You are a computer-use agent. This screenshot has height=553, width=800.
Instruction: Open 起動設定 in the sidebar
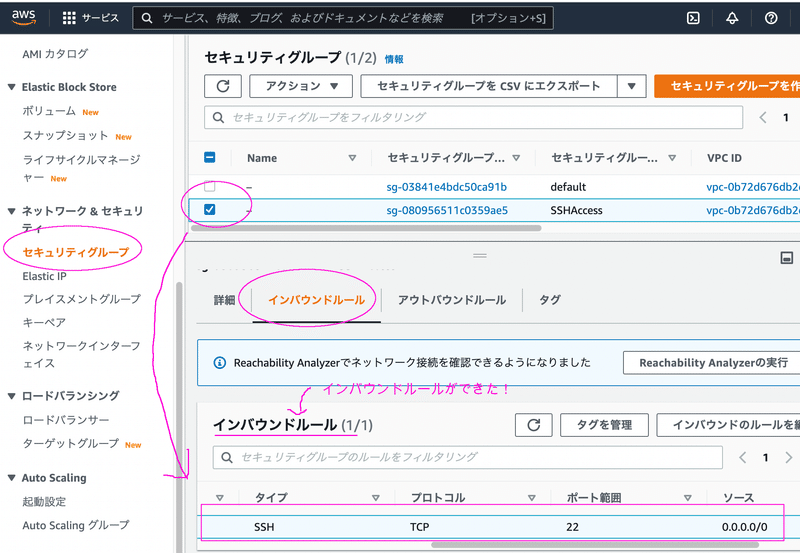click(44, 501)
